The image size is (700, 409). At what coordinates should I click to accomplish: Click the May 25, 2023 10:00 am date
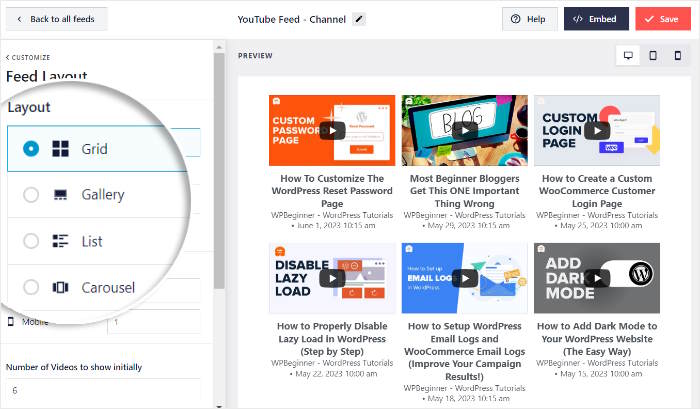click(x=600, y=225)
